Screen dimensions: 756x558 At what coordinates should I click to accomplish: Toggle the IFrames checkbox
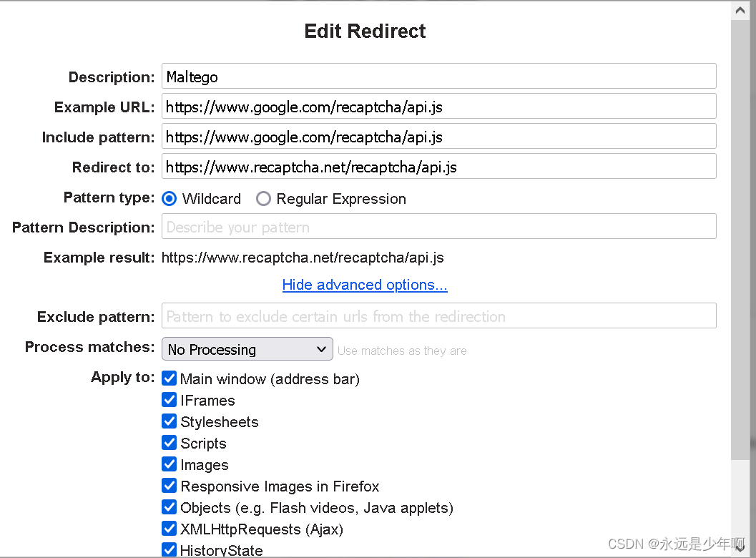coord(170,400)
